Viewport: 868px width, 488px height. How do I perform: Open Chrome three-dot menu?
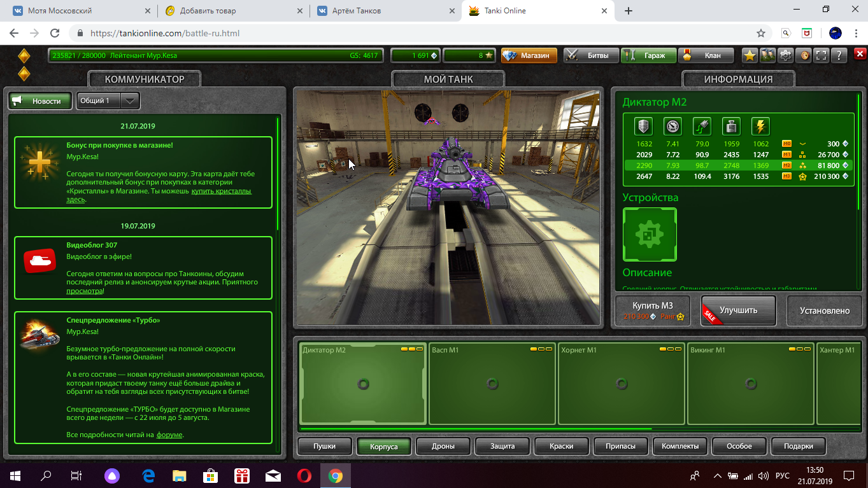(857, 33)
